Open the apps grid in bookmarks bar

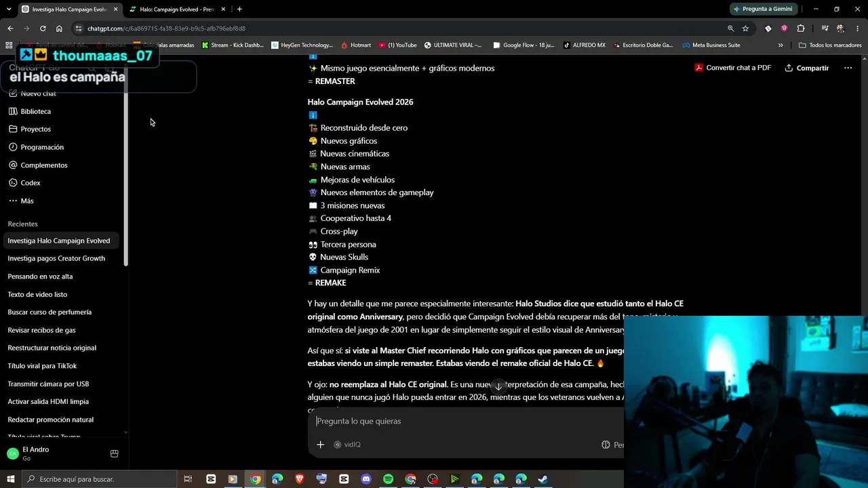9,45
